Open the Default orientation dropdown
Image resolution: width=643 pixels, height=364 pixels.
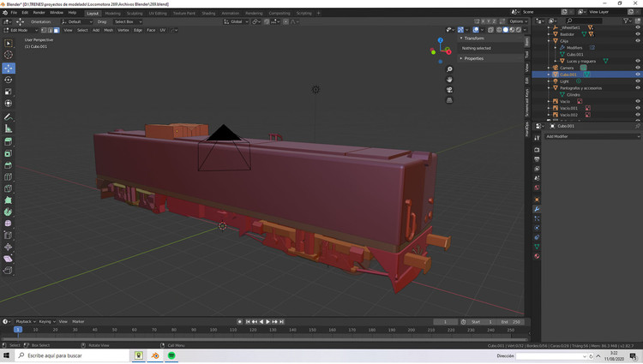pos(77,21)
